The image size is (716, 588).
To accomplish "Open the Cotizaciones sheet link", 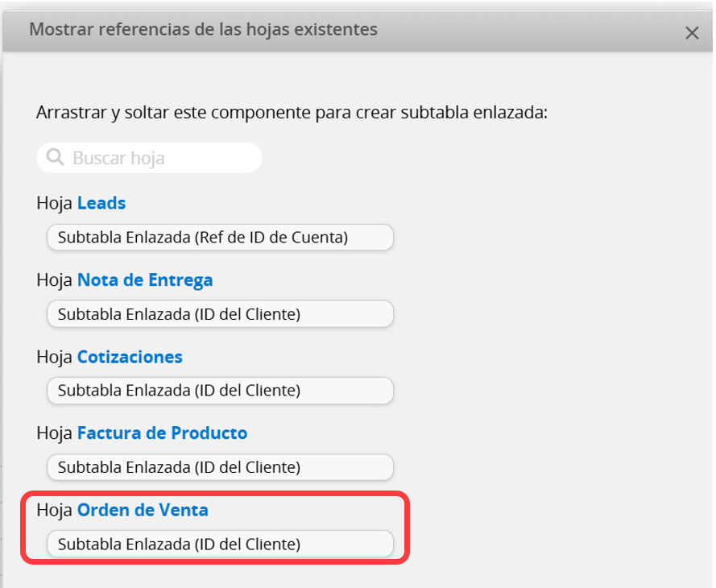I will (x=130, y=357).
